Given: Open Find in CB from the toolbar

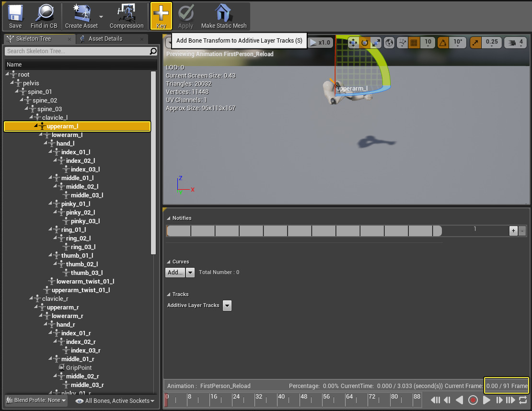Looking at the screenshot, I should coord(44,16).
